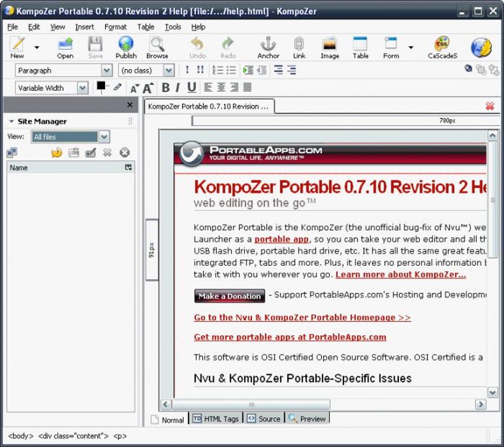Click the black text color swatch
Screen dimensions: 504x447
coord(101,86)
